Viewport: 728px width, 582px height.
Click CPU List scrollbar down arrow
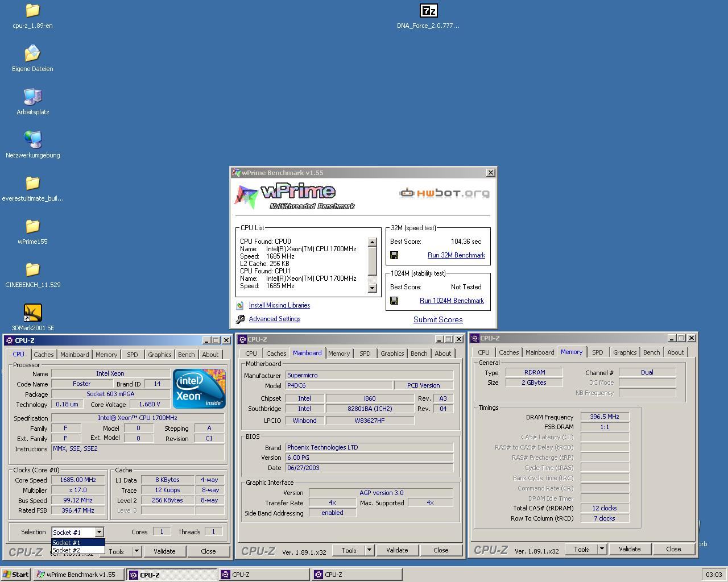[x=372, y=288]
